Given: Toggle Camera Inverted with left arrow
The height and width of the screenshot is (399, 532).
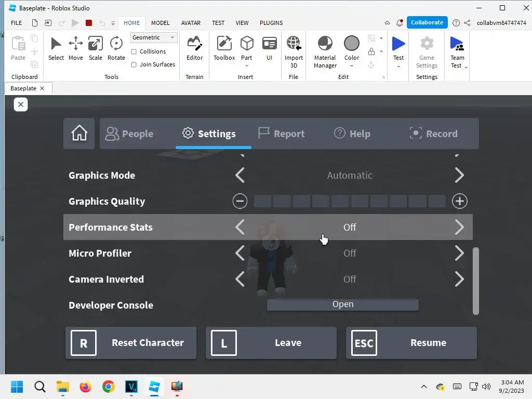Looking at the screenshot, I should (240, 279).
